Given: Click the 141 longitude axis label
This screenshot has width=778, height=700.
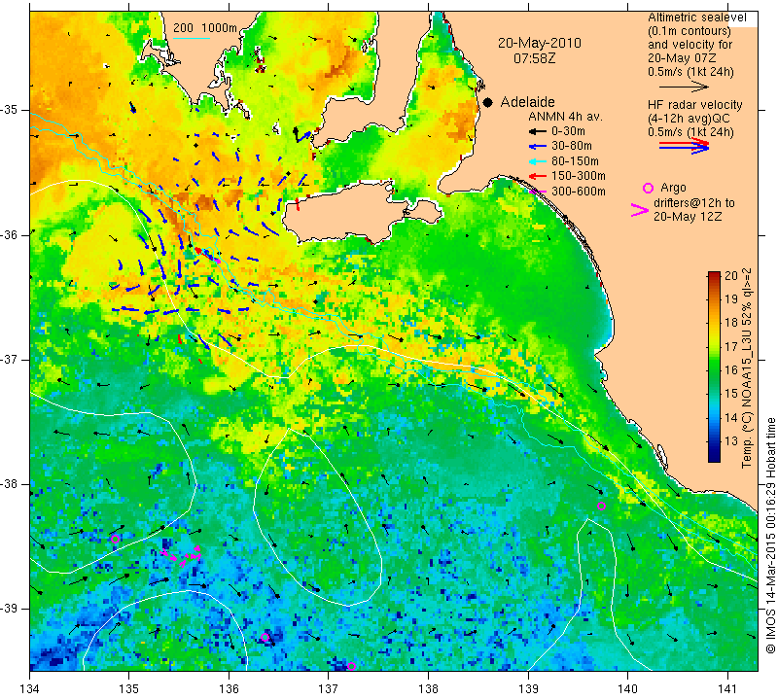Looking at the screenshot, I should coord(727,689).
